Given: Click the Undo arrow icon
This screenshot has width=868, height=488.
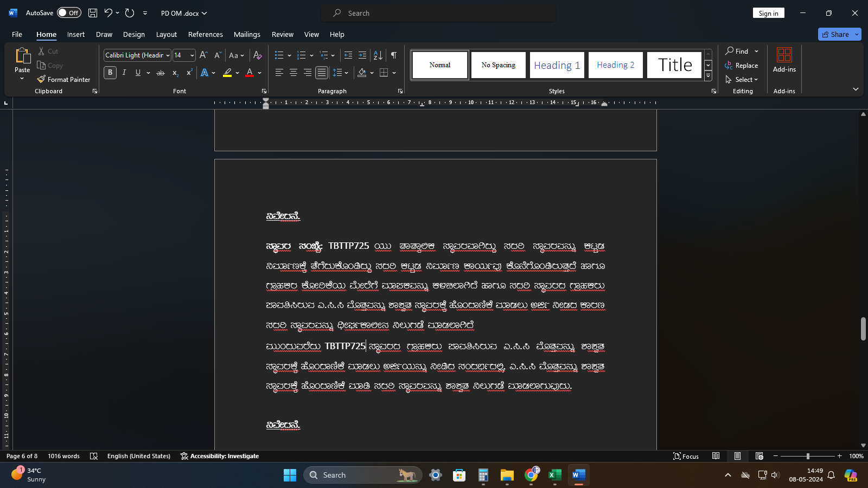Looking at the screenshot, I should tap(108, 13).
